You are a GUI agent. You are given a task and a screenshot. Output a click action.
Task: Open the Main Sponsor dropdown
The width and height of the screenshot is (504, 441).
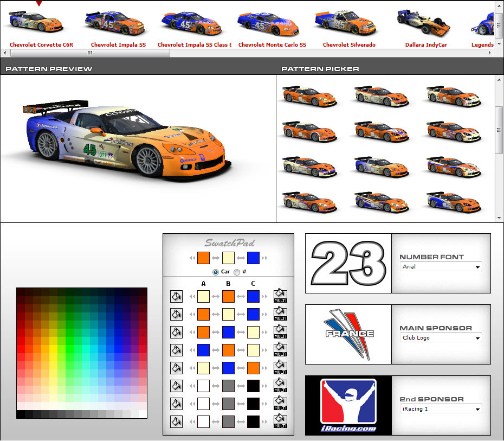(441, 338)
